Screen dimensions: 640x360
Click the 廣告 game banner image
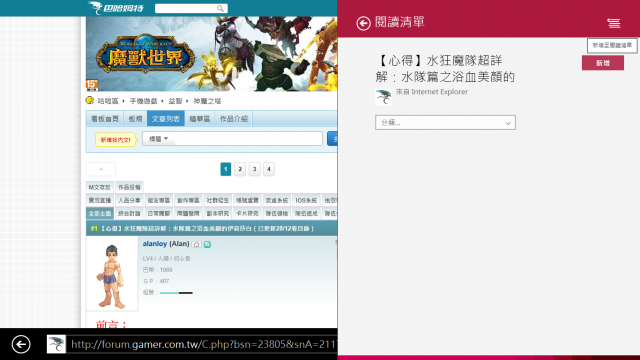[211, 53]
